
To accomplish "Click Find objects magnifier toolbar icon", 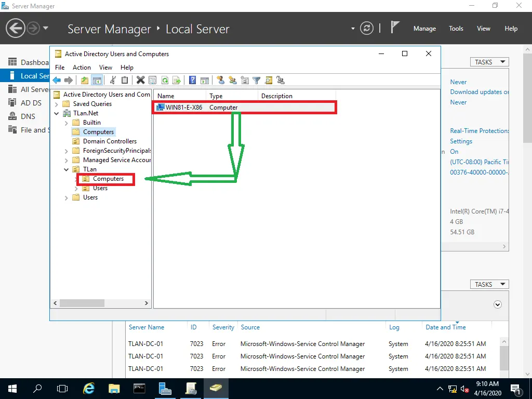I will [x=269, y=81].
